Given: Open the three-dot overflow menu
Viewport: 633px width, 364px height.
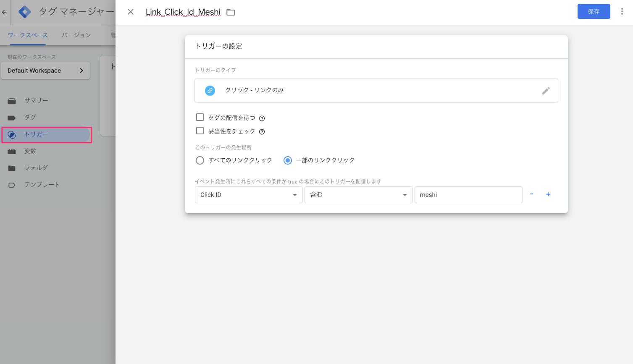Looking at the screenshot, I should pos(622,11).
